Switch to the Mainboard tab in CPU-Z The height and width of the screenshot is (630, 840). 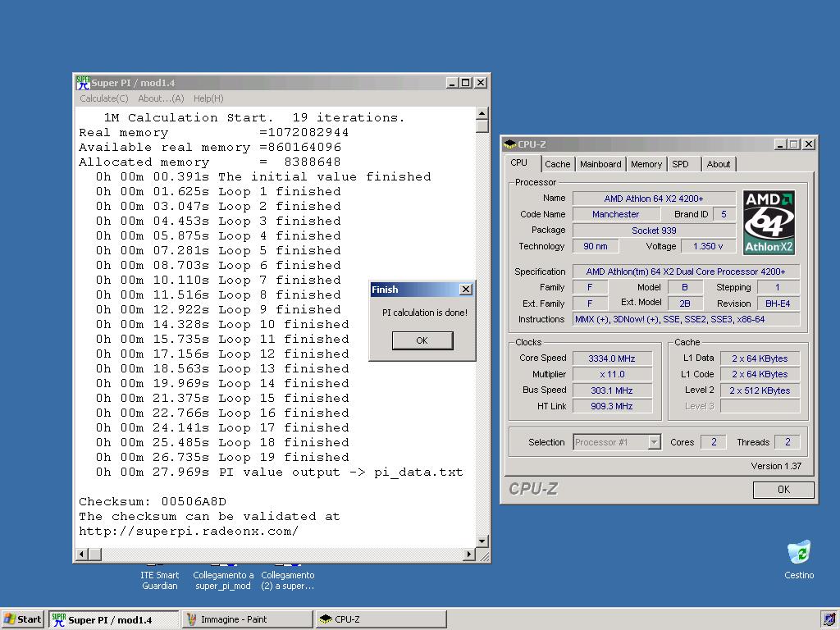point(600,164)
